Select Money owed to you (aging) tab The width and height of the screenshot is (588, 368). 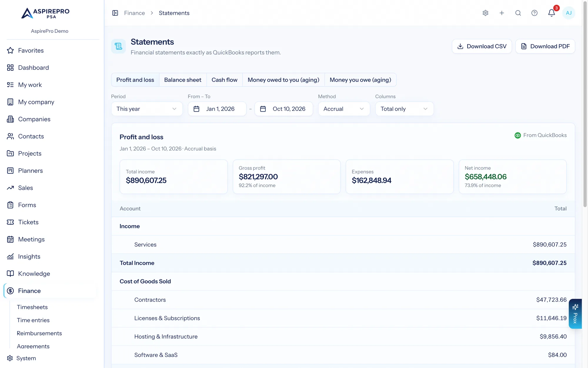point(283,80)
